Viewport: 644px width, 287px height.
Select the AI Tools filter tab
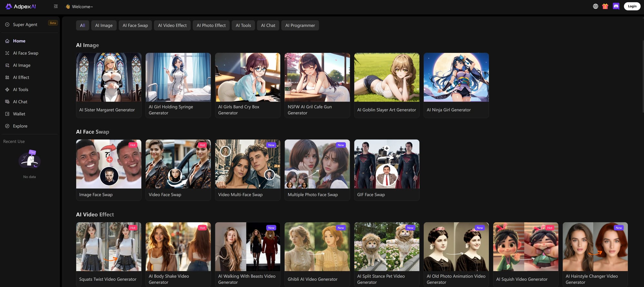tap(243, 25)
